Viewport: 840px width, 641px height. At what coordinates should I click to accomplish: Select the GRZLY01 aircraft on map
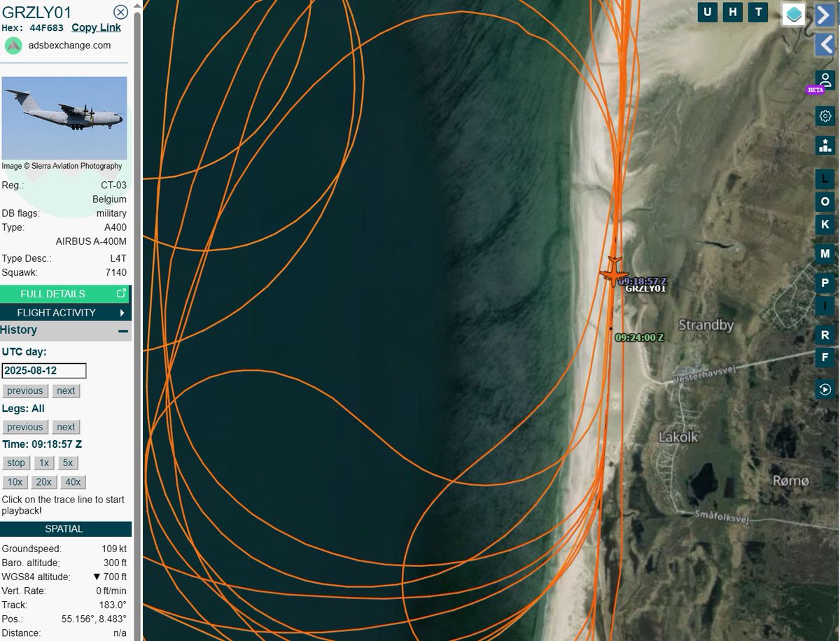tap(613, 272)
